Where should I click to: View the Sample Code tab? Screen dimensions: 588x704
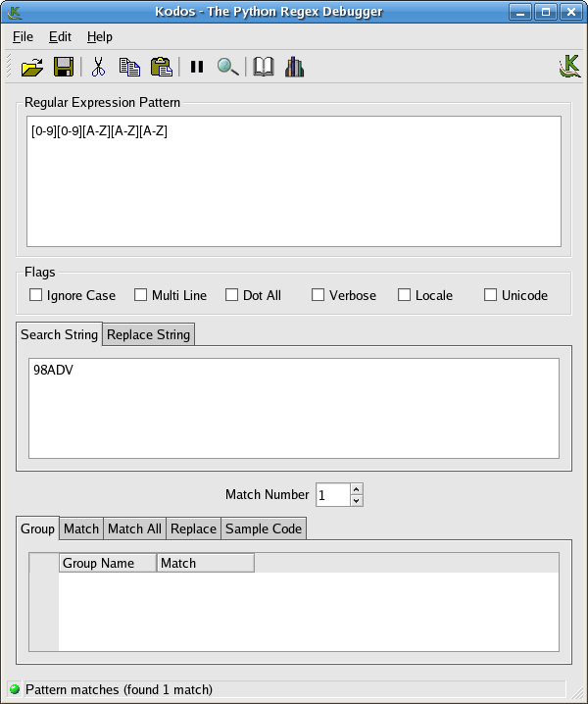click(264, 528)
